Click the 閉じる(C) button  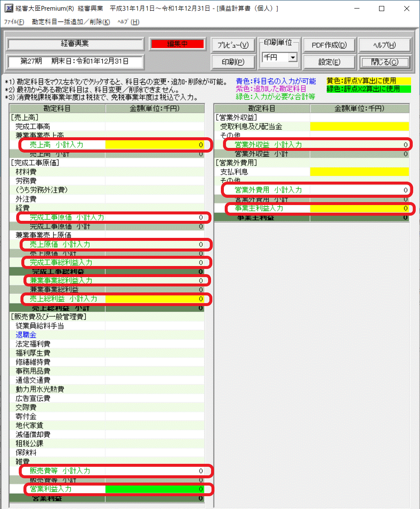click(x=385, y=62)
